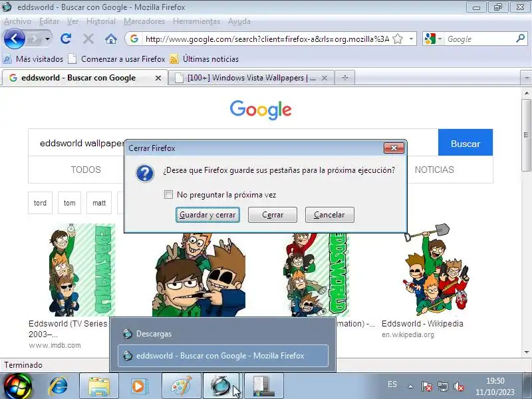
Task: Select eddsworld - Buscar con Google window entry
Action: pos(223,356)
